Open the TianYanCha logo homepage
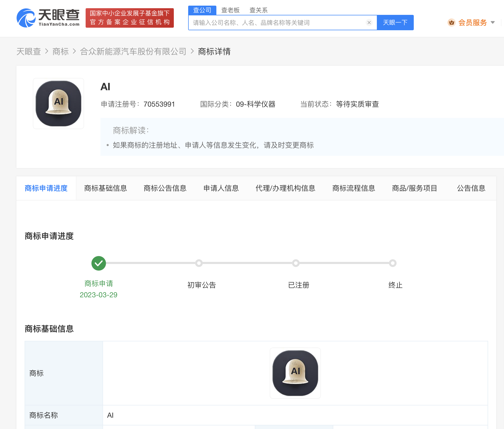 pos(48,18)
